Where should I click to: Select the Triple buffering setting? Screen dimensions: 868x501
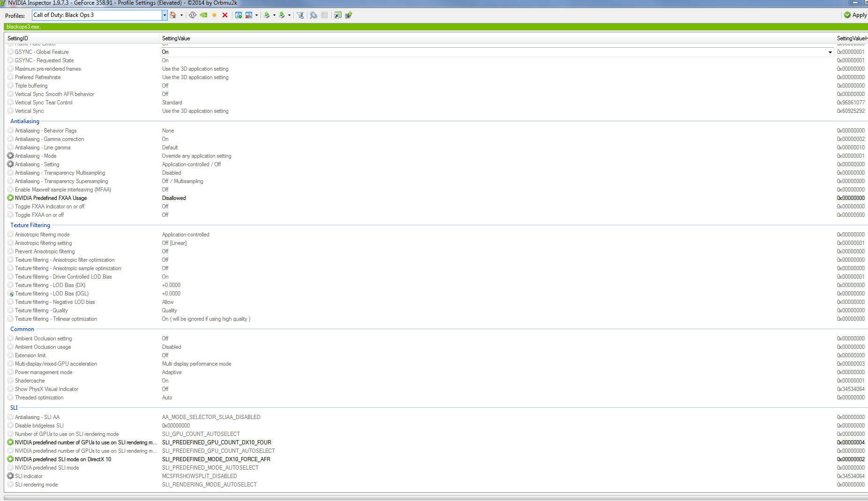436,86
